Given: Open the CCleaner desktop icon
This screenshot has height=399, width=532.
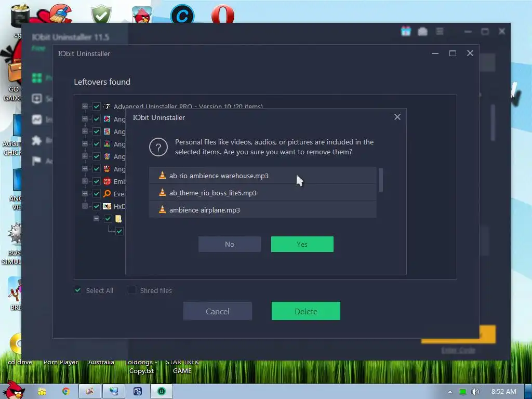Looking at the screenshot, I should coord(60,14).
